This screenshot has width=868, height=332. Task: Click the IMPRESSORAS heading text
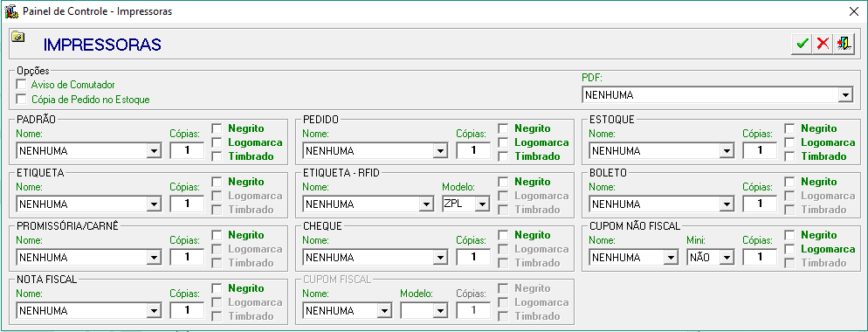(102, 45)
